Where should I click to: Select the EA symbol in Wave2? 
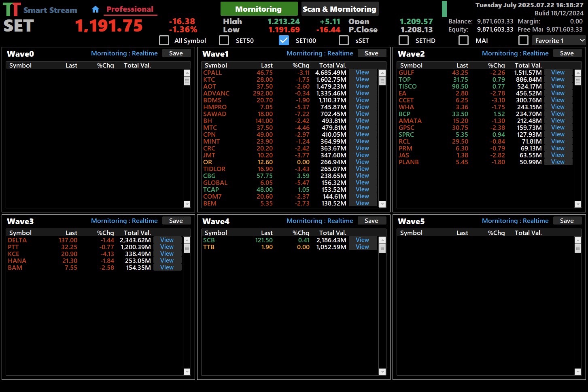click(402, 93)
